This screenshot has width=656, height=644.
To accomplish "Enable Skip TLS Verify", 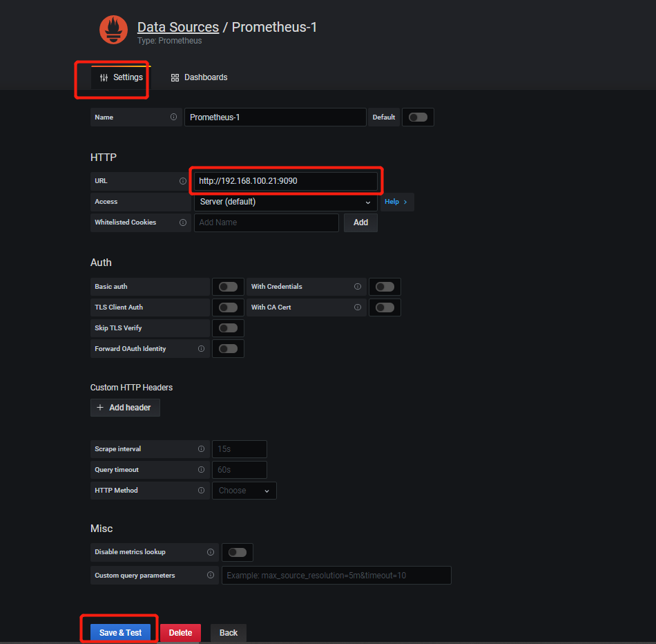I will (x=228, y=328).
